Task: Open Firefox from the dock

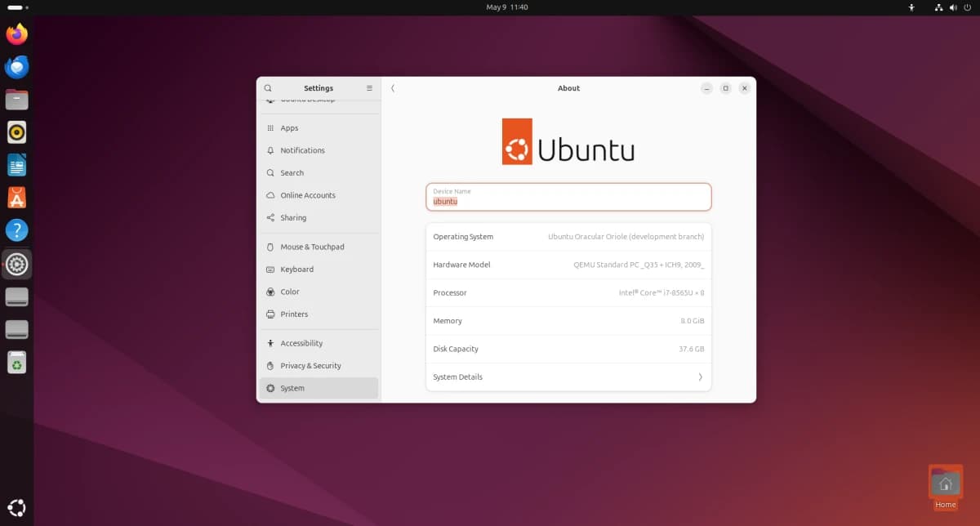Action: point(17,34)
